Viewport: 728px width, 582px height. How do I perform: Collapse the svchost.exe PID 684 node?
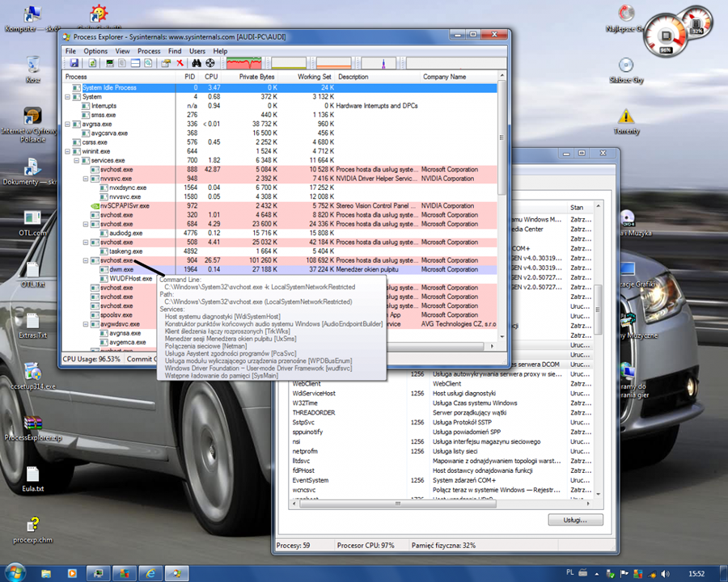pos(86,224)
